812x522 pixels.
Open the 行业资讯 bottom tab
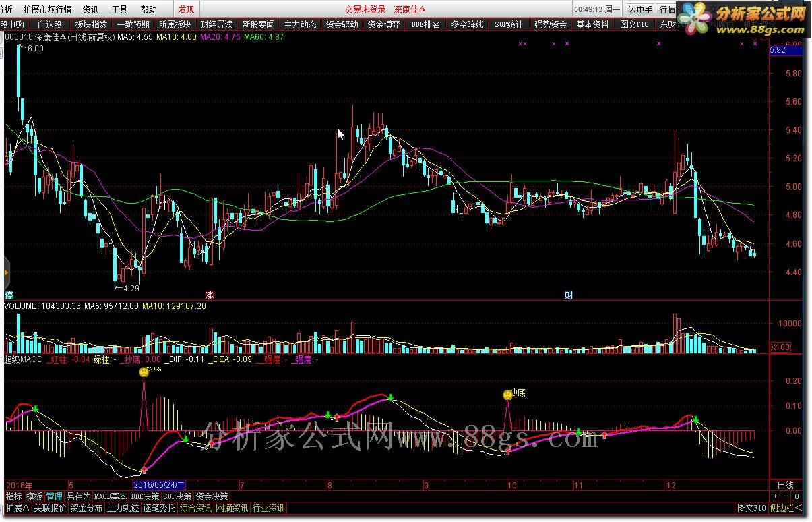pyautogui.click(x=268, y=508)
